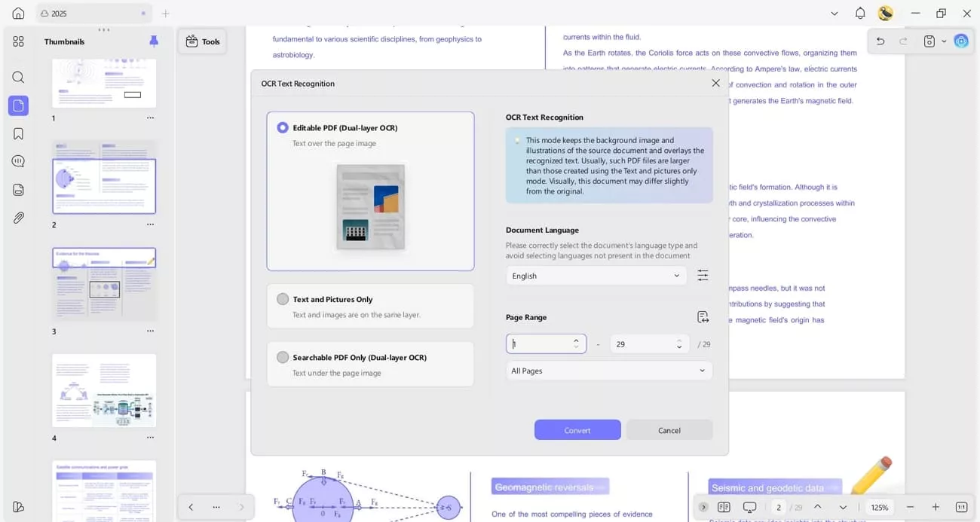Open the Tools menu
Image resolution: width=980 pixels, height=522 pixels.
[x=202, y=41]
